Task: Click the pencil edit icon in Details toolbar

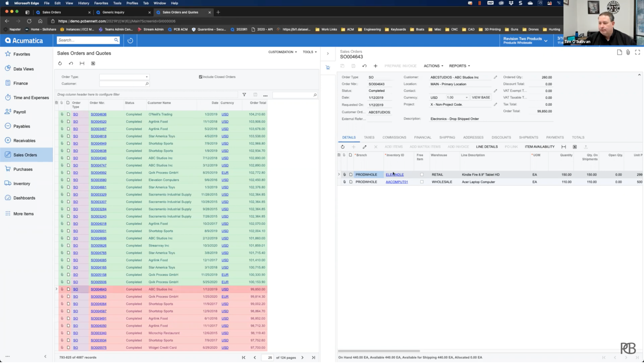Action: coord(364,146)
